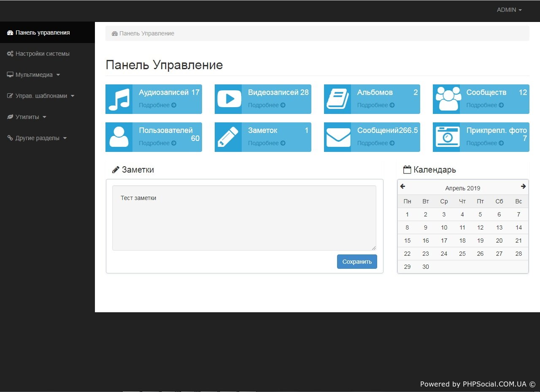540x392 pixels.
Task: Go to previous month in calendar
Action: click(403, 187)
